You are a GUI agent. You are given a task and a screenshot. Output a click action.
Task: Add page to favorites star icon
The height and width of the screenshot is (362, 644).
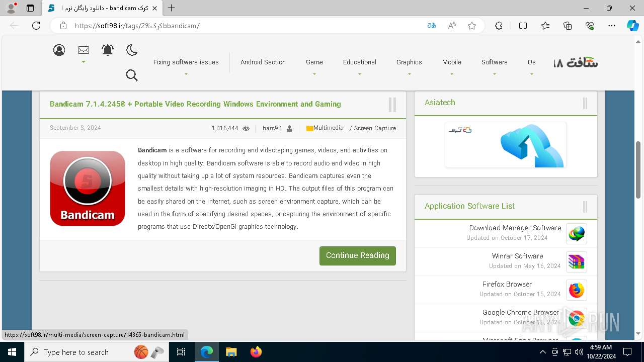(472, 26)
